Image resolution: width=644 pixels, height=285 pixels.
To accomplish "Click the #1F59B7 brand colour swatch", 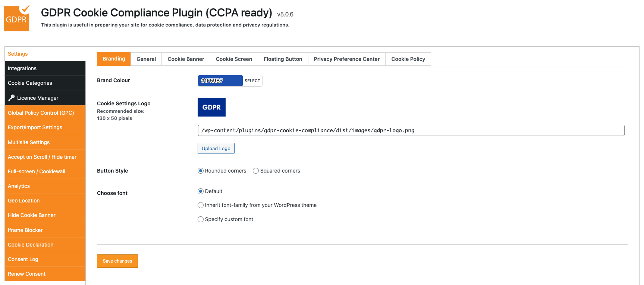I will click(x=220, y=81).
